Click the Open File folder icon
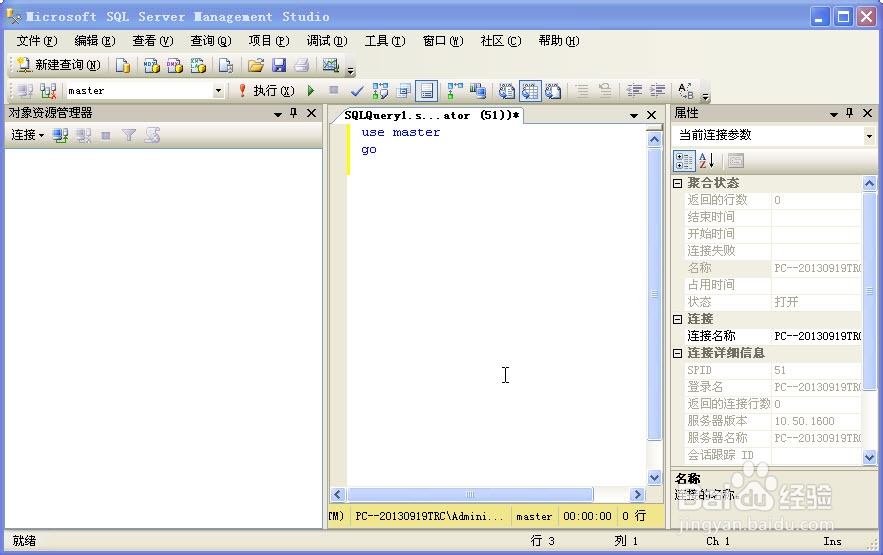 click(256, 65)
